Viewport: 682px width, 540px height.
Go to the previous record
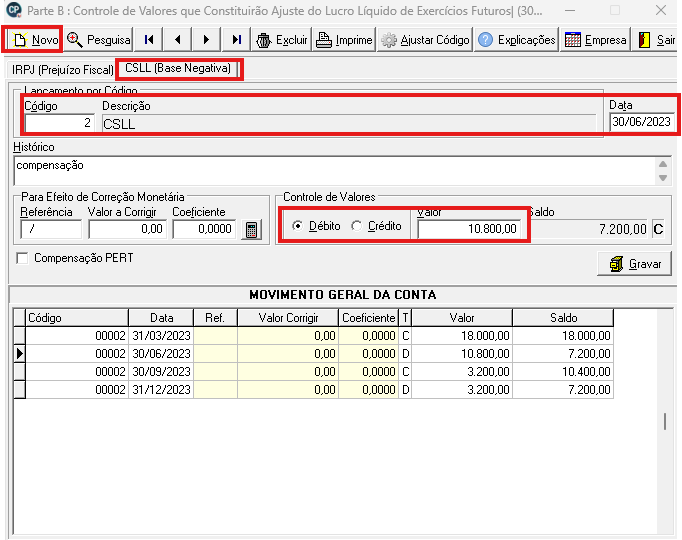tap(177, 40)
